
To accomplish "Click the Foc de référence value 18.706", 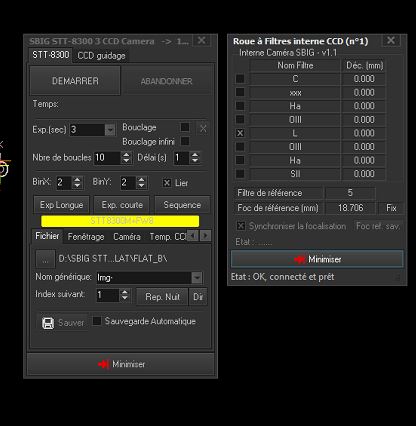I will (350, 208).
